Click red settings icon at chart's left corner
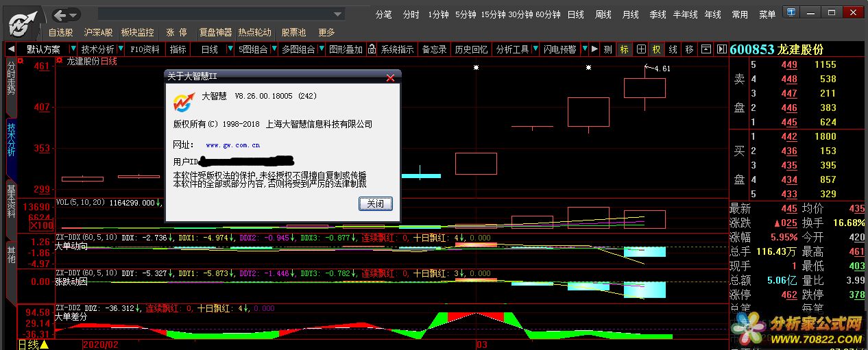 click(21, 61)
